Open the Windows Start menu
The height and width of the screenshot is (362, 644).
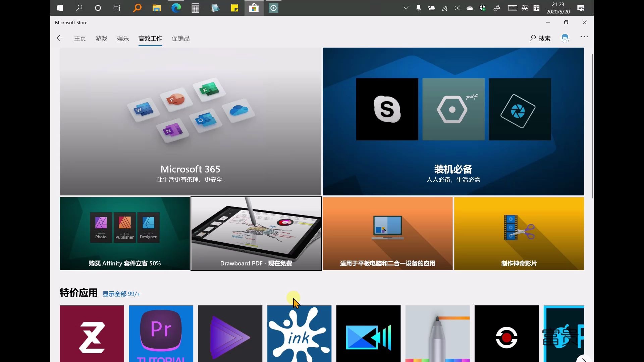pyautogui.click(x=60, y=8)
